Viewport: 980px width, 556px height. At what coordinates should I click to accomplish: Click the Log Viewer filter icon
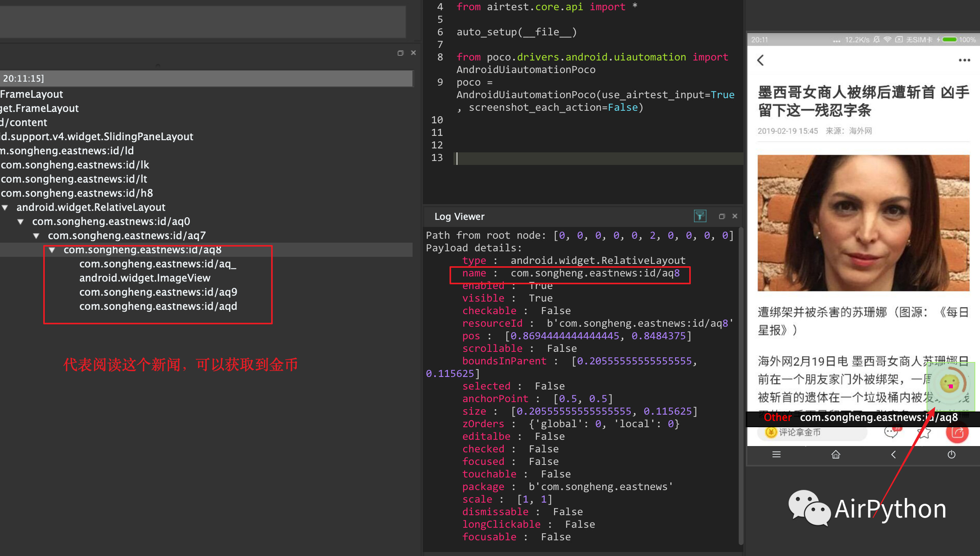700,216
